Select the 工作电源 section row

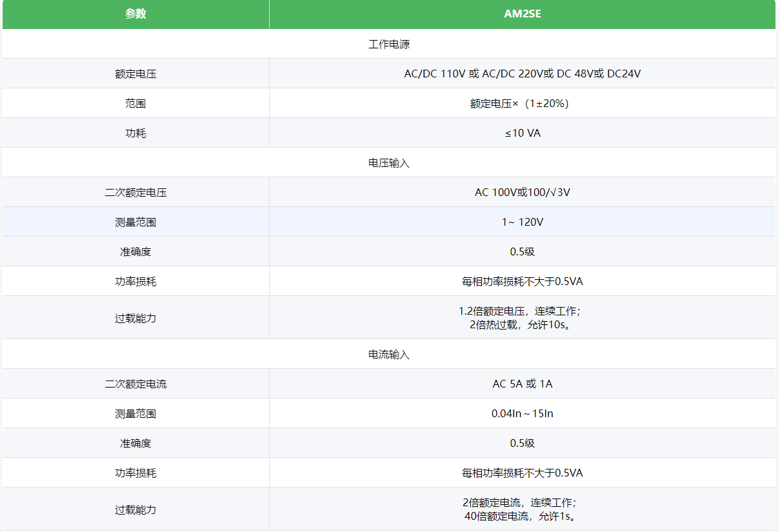tap(389, 44)
